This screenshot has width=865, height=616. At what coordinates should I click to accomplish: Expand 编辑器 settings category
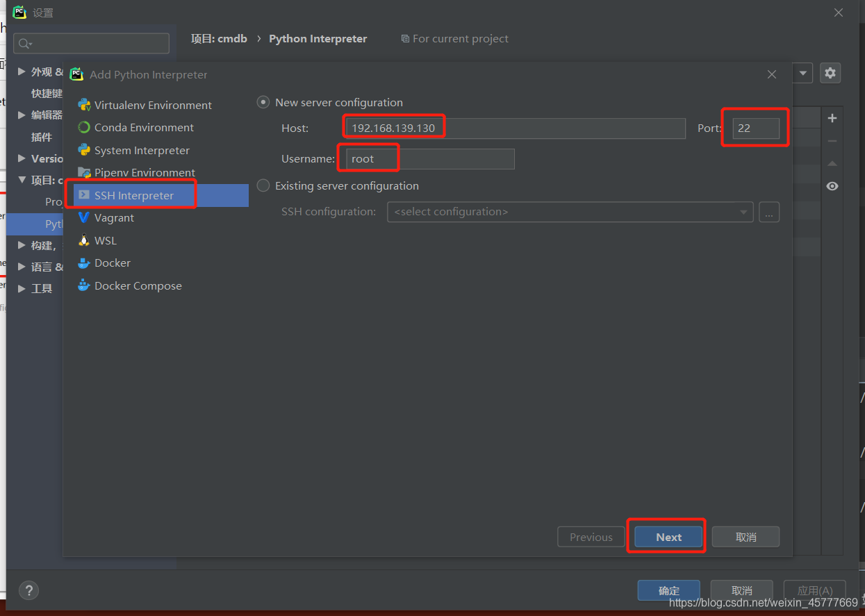[x=22, y=115]
